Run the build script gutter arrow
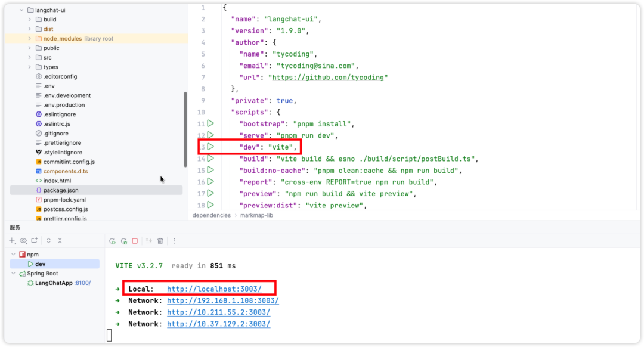The image size is (644, 347). pos(210,158)
